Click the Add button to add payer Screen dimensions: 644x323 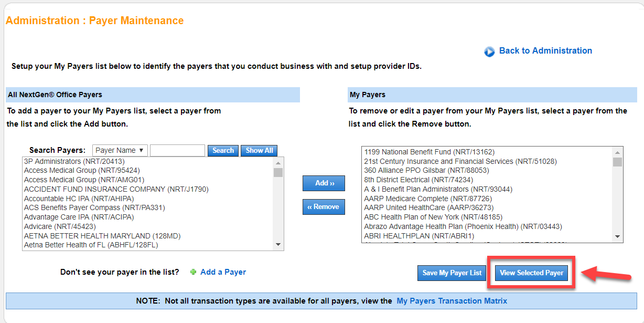coord(324,183)
